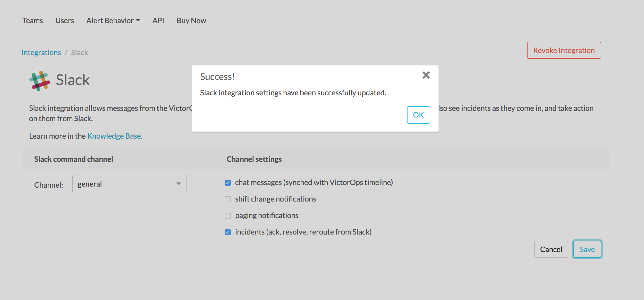Expand the Alert Behavior menu
Screen dimensions: 644x300
(113, 21)
